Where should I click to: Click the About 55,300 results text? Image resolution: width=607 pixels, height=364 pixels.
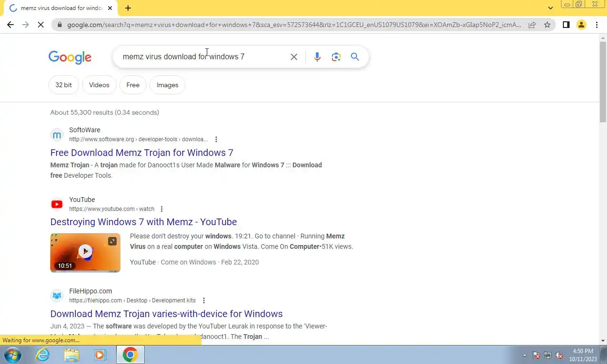(x=105, y=112)
